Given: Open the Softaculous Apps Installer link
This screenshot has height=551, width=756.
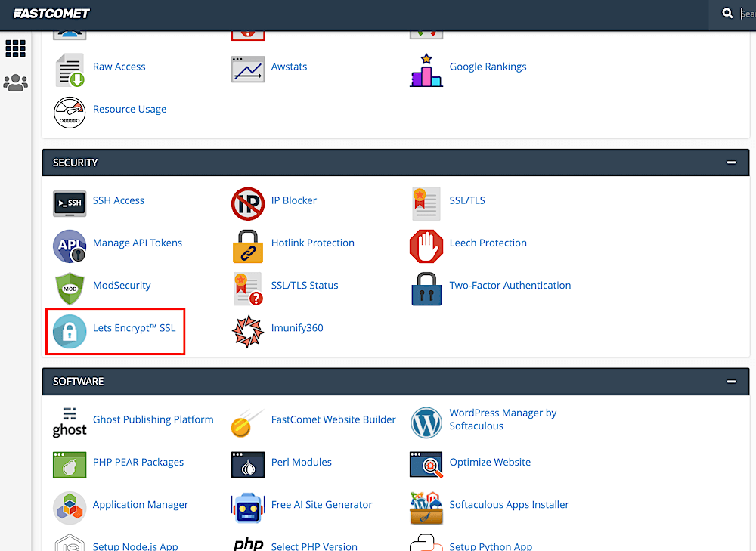Looking at the screenshot, I should pyautogui.click(x=509, y=504).
